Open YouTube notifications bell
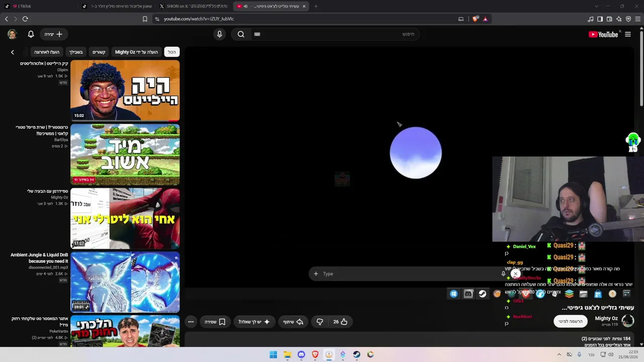 click(31, 34)
